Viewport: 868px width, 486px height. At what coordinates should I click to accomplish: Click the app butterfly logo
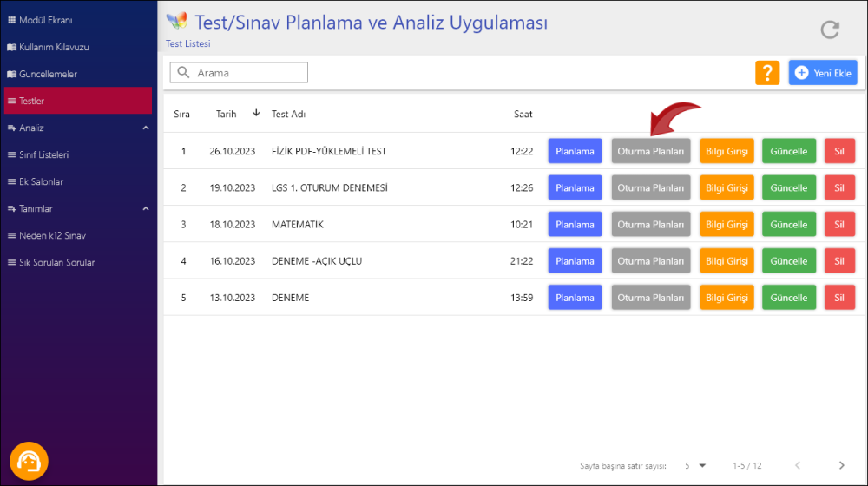point(176,21)
